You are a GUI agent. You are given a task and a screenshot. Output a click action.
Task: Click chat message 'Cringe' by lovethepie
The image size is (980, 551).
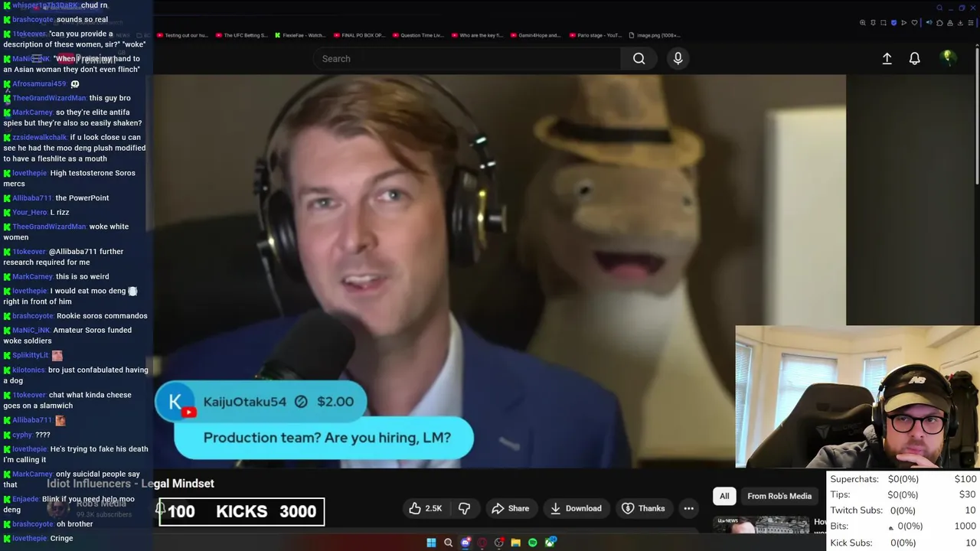click(61, 539)
